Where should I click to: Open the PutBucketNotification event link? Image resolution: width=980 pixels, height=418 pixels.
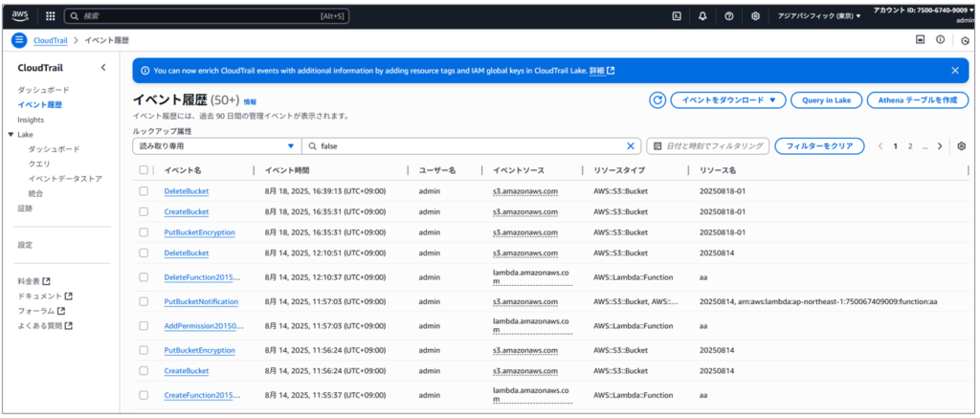click(x=201, y=301)
